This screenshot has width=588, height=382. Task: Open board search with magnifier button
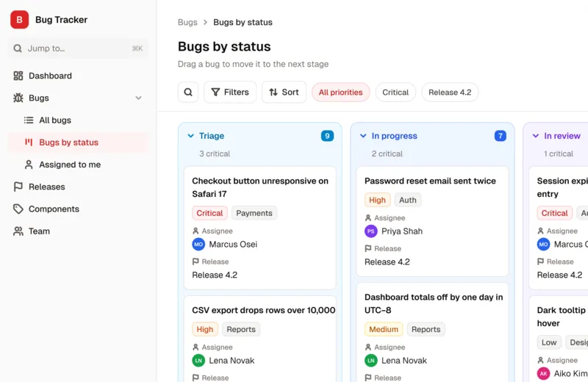pos(188,93)
